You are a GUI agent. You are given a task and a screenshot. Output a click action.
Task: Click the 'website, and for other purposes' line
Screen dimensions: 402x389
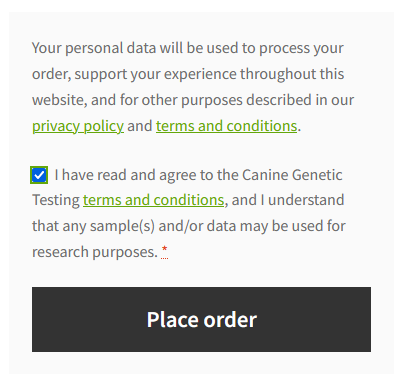(193, 100)
